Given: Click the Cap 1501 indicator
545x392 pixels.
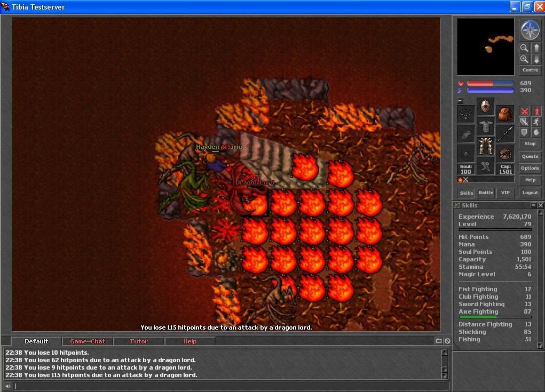Looking at the screenshot, I should pos(505,169).
